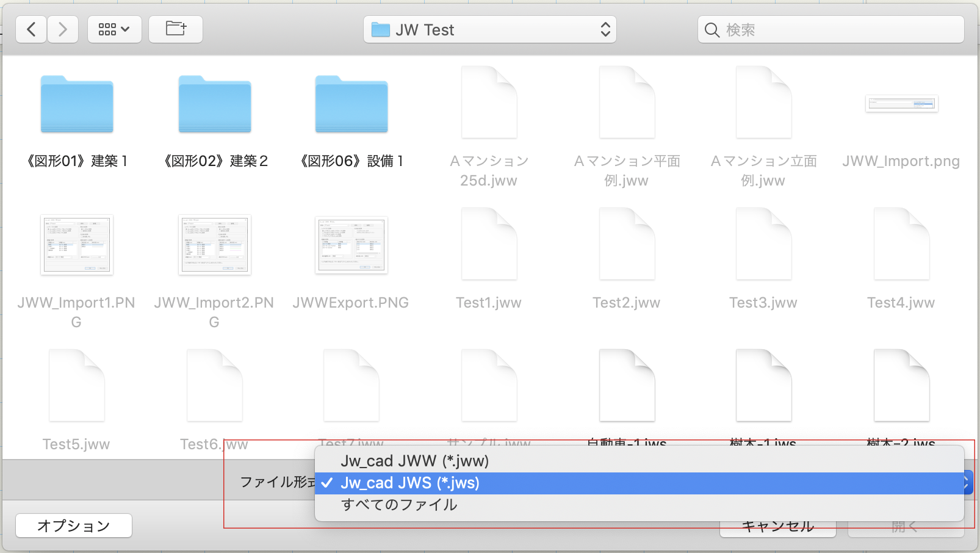This screenshot has width=980, height=553.
Task: Select the JWWExport.PNG image file
Action: pyautogui.click(x=351, y=245)
